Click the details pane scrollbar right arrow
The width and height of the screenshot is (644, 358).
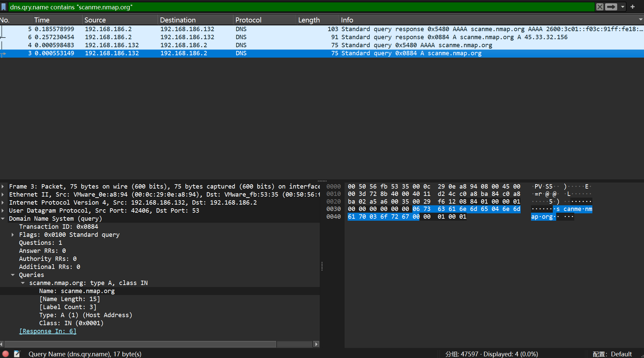click(x=316, y=344)
